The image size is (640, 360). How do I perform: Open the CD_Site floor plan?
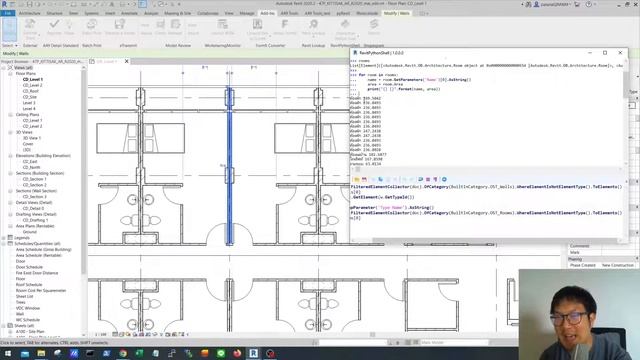pyautogui.click(x=30, y=97)
